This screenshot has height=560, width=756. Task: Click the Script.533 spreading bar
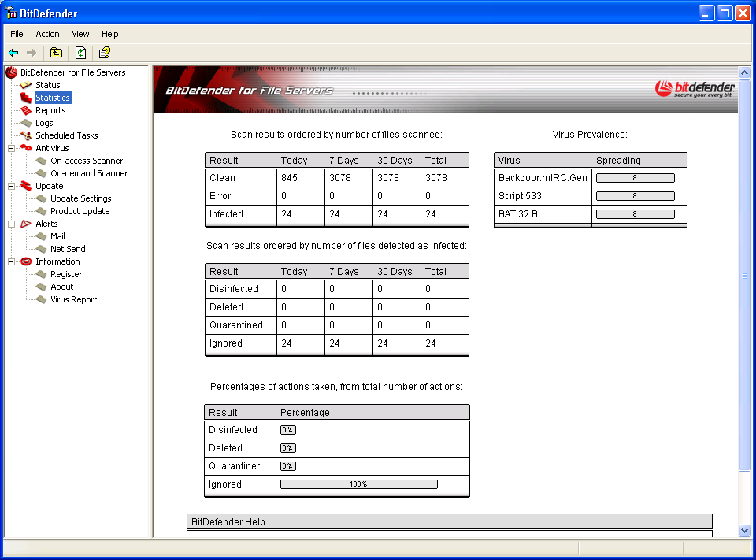pos(635,196)
